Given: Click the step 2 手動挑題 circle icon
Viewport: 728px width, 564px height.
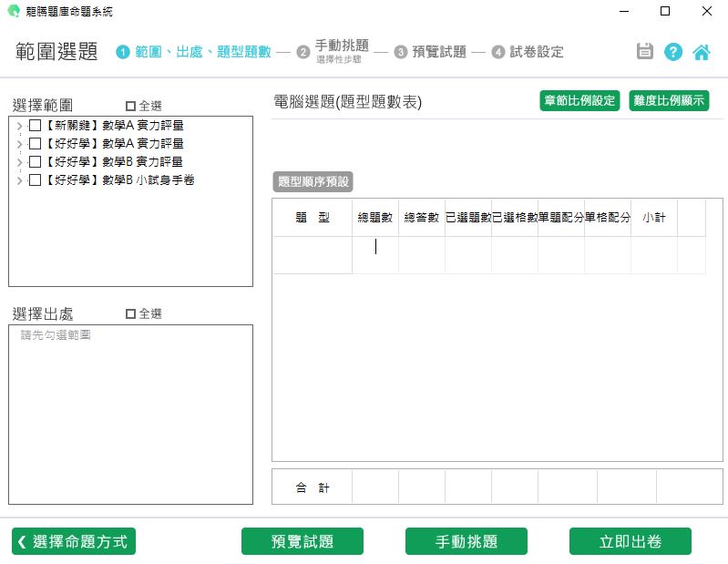Looking at the screenshot, I should pos(303,53).
